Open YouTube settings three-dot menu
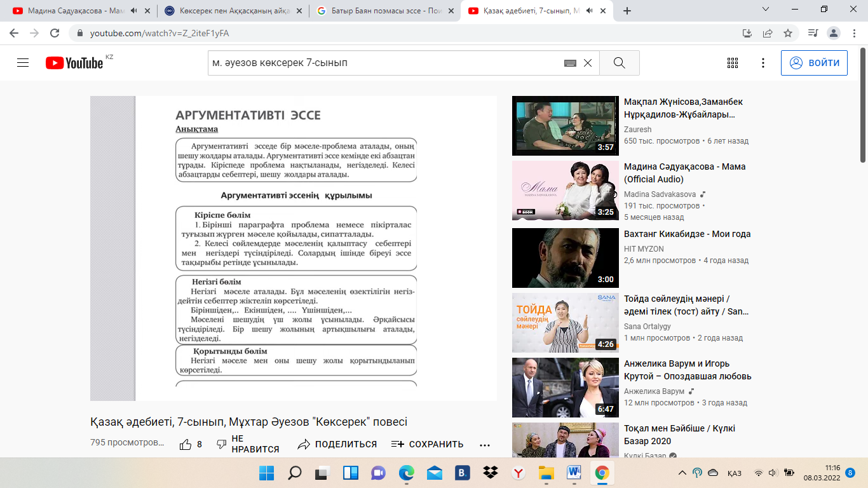 763,63
